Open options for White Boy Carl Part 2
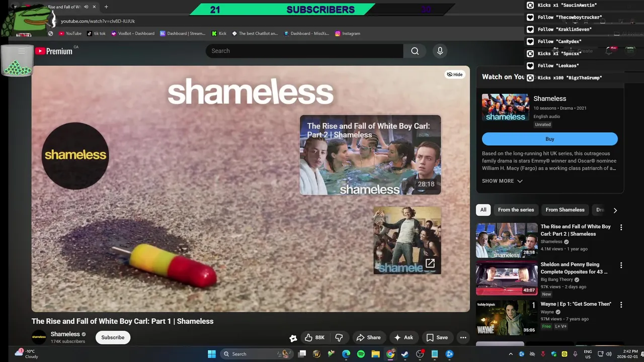Viewport: 644px width, 362px height. click(621, 227)
